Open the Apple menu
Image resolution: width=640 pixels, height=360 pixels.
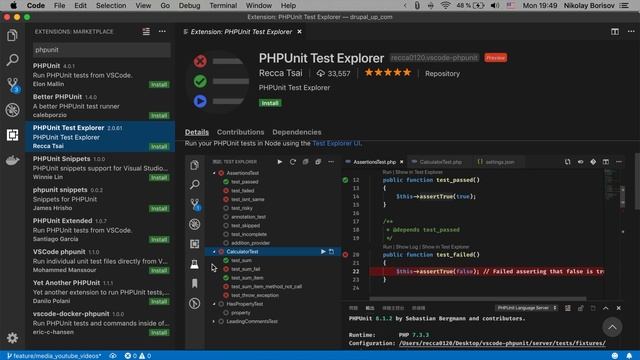click(x=13, y=5)
